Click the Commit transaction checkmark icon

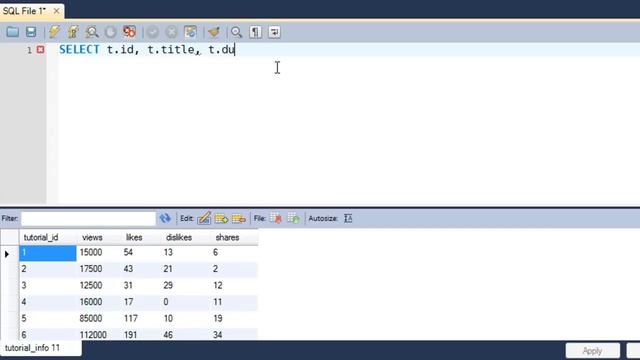pyautogui.click(x=153, y=32)
